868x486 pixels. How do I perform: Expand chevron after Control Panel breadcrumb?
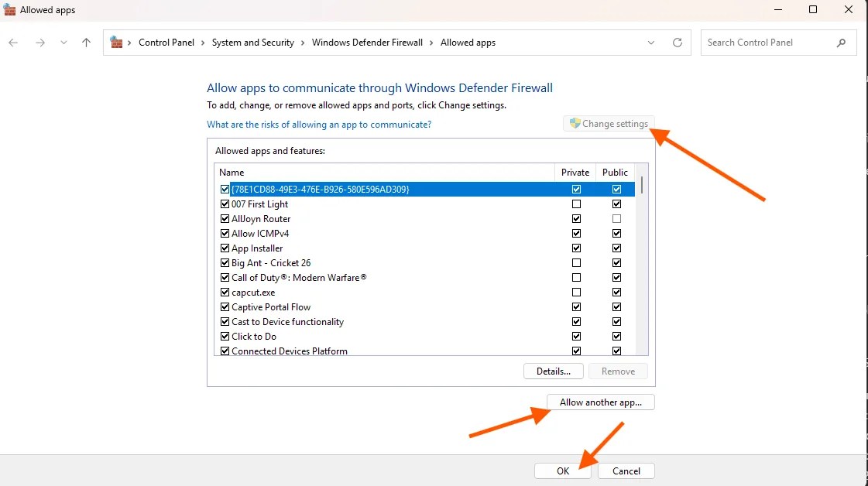pyautogui.click(x=203, y=43)
